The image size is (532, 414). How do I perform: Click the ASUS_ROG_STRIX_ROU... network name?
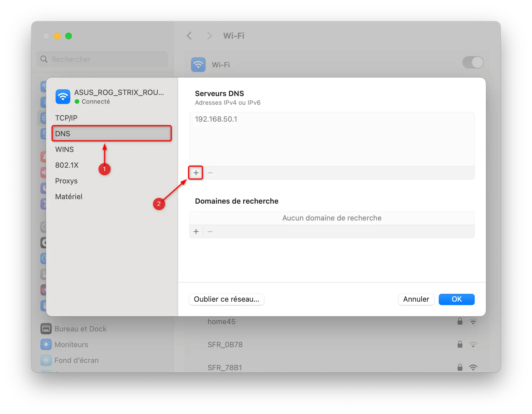(x=119, y=92)
